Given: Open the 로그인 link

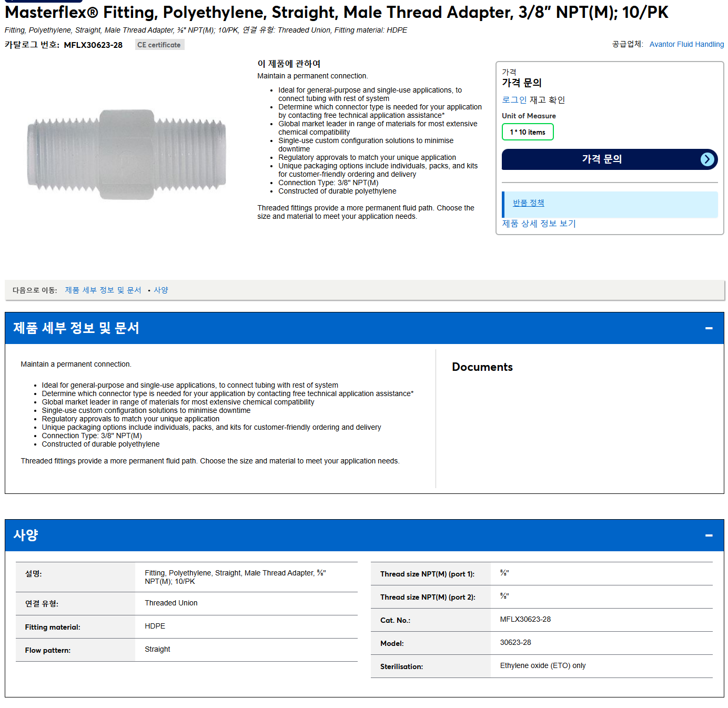Looking at the screenshot, I should [x=514, y=100].
